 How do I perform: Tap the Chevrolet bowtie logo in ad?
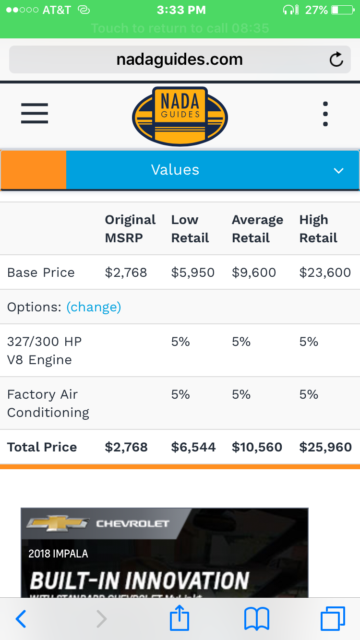tap(57, 523)
